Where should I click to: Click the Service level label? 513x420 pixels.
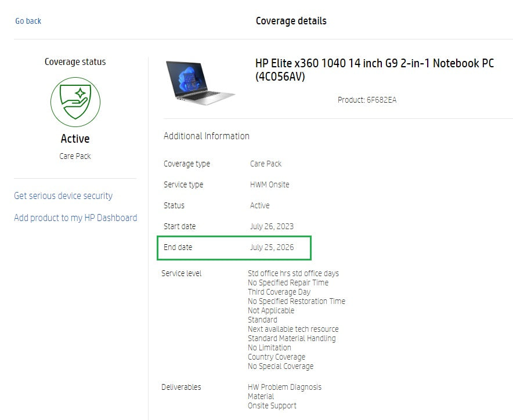181,273
